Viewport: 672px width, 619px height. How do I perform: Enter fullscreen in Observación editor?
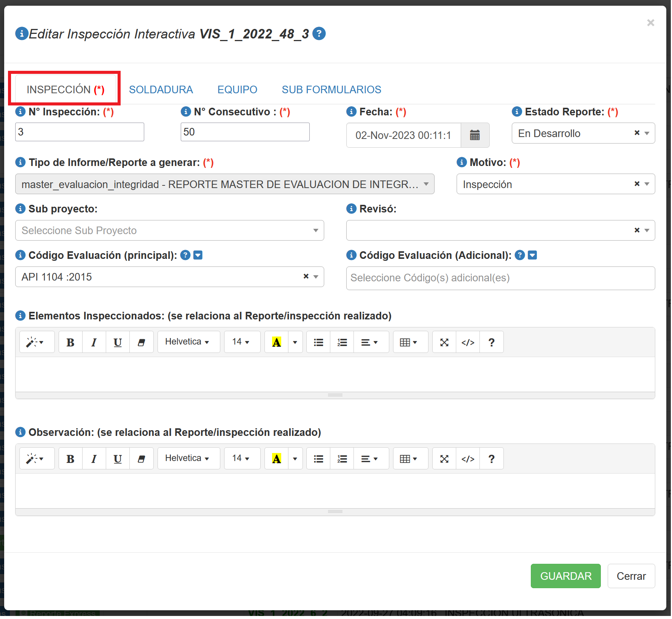pos(444,459)
